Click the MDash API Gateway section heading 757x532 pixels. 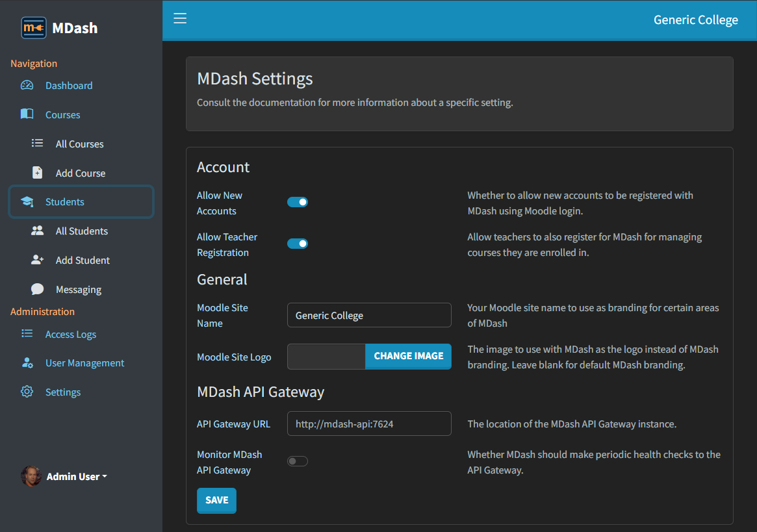261,392
